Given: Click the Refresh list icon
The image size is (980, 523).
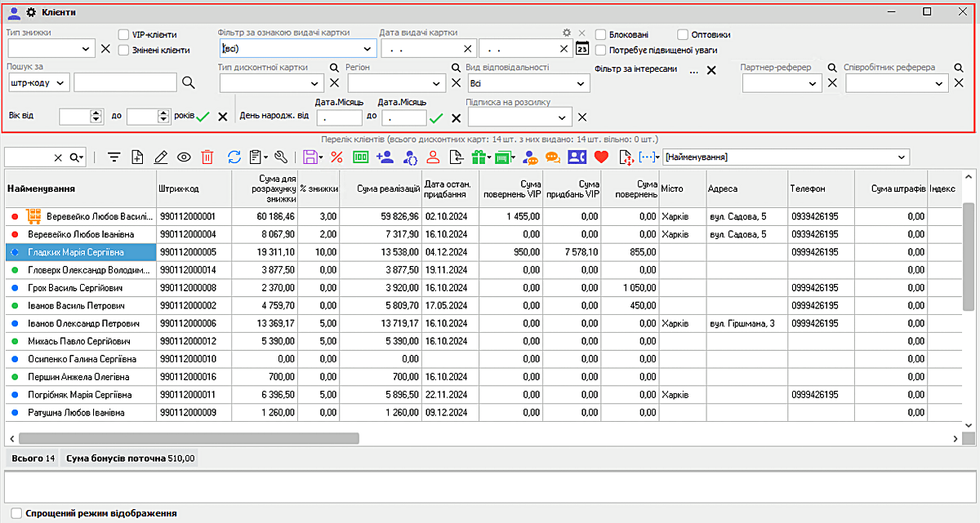Looking at the screenshot, I should tap(234, 156).
